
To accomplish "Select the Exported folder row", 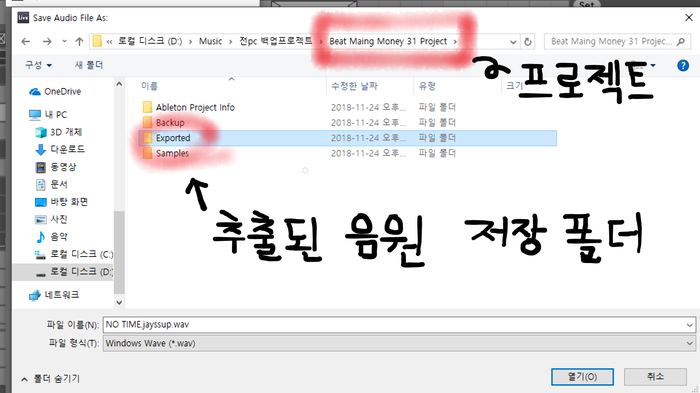I will pos(347,138).
